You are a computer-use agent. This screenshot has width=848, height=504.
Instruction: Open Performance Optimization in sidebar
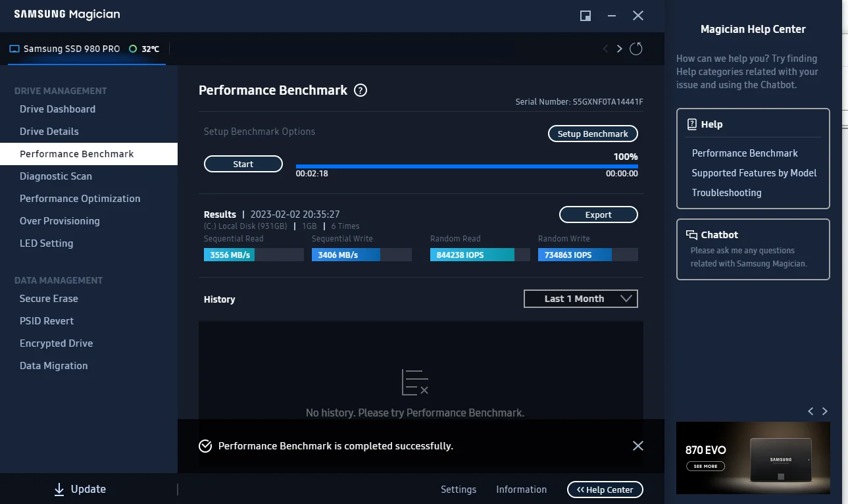tap(80, 199)
